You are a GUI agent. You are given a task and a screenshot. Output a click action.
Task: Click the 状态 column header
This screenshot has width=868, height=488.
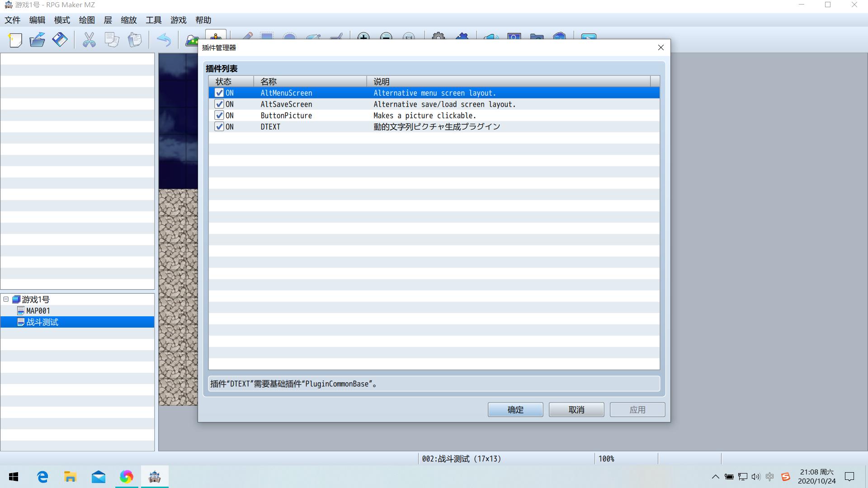point(231,81)
